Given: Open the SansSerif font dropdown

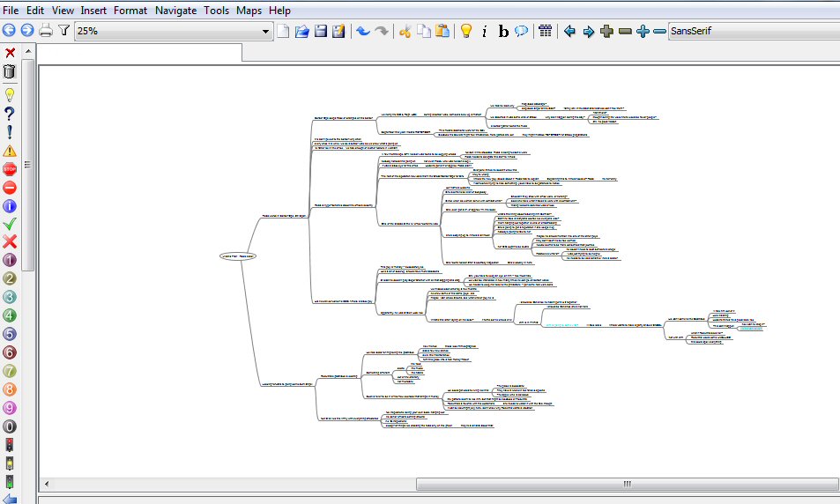Looking at the screenshot, I should 754,31.
